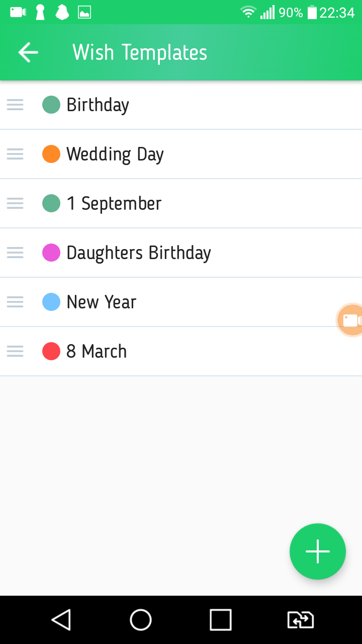The height and width of the screenshot is (644, 362).
Task: Open the Birthday wish template
Action: pyautogui.click(x=98, y=105)
